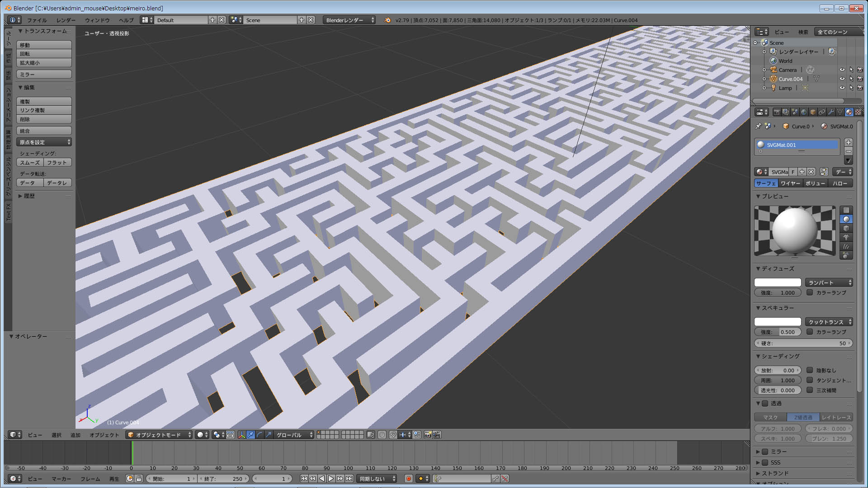The image size is (868, 488).
Task: Hide Camera in viewport with eye icon
Action: pyautogui.click(x=842, y=70)
